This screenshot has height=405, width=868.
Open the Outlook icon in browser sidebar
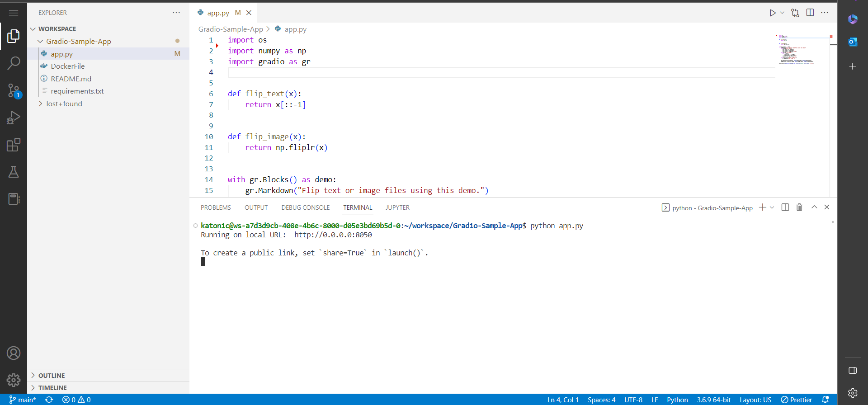tap(853, 42)
